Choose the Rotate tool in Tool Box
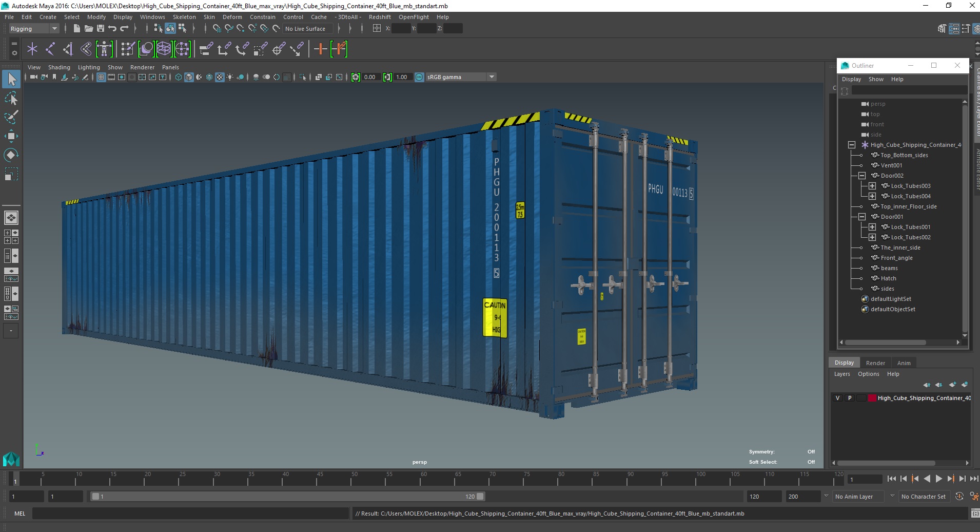 click(x=11, y=155)
